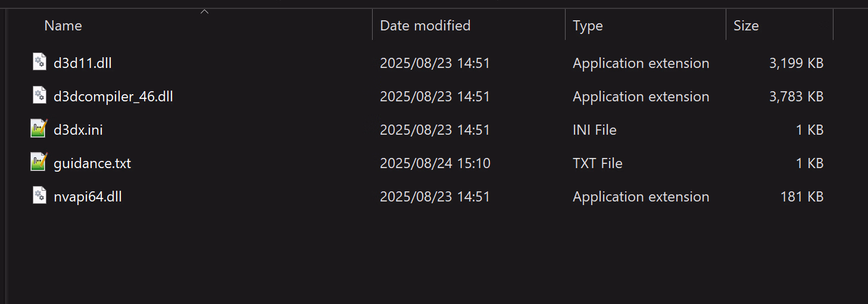Image resolution: width=868 pixels, height=304 pixels.
Task: Select the d3d11.dll file name
Action: point(82,63)
